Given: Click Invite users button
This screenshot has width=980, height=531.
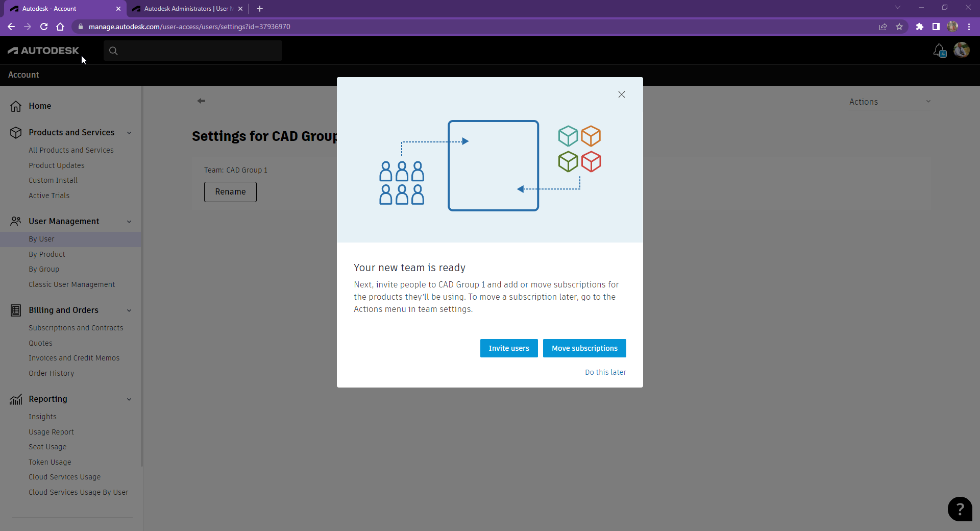Looking at the screenshot, I should (x=509, y=348).
